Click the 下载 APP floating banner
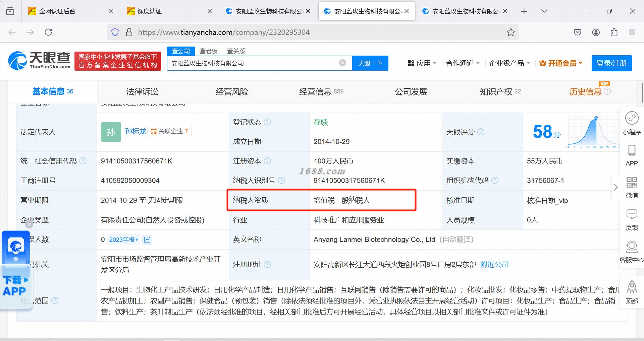Screen dimensions: 644x341 pos(15,270)
